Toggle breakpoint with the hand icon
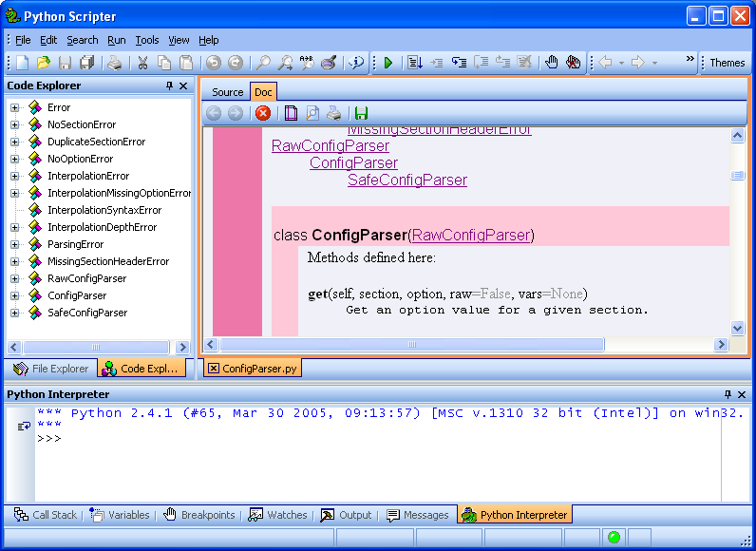756x551 pixels. 551,63
